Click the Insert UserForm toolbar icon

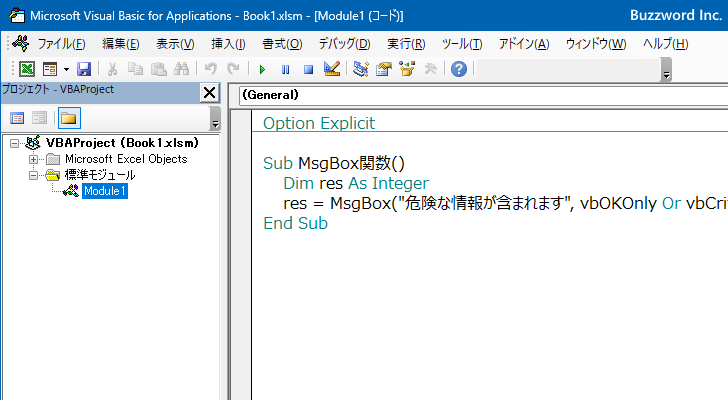(x=50, y=69)
